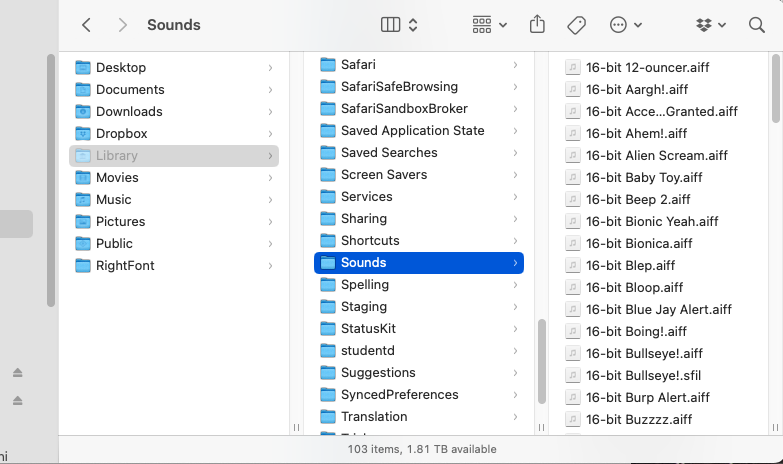This screenshot has width=783, height=464.
Task: Open the Screen Savers folder
Action: point(419,174)
